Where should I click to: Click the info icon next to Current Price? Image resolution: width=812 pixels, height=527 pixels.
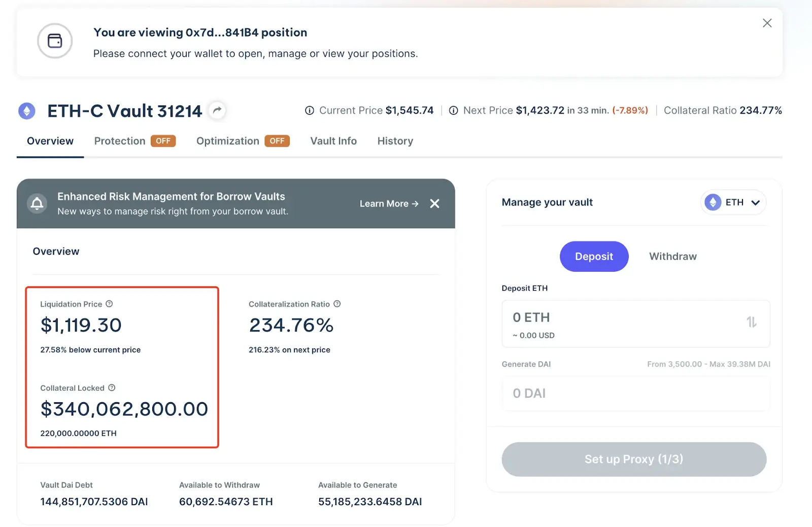(309, 111)
